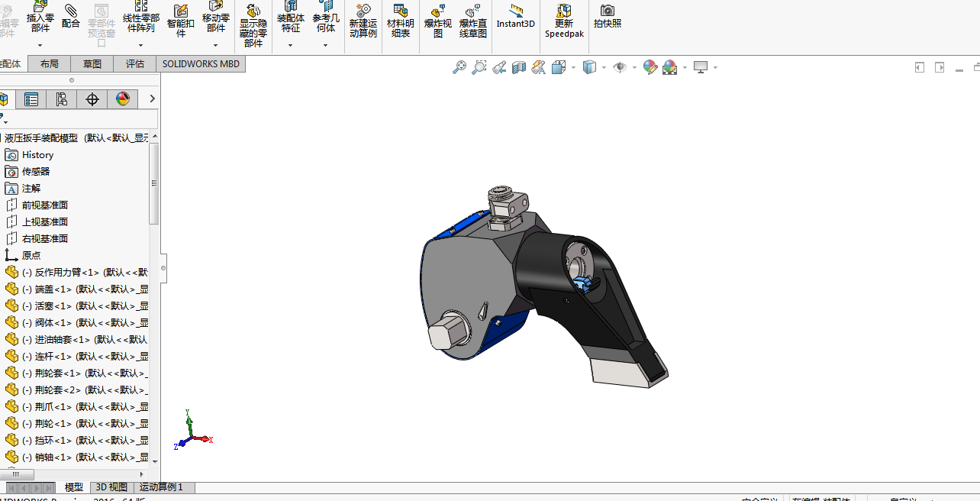Click Update Speedpak (更新Speedpak)
This screenshot has height=501, width=980.
coord(564,20)
